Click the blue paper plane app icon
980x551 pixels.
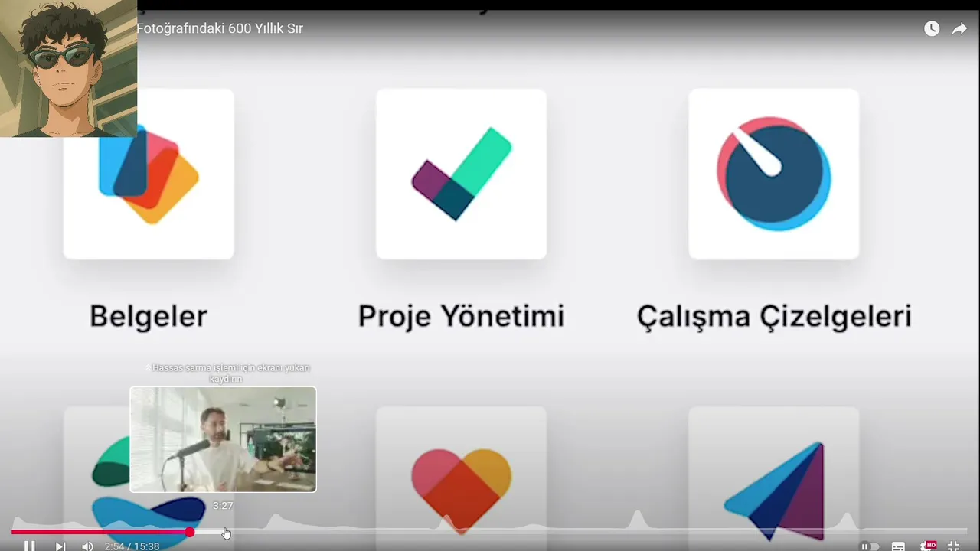pos(774,490)
